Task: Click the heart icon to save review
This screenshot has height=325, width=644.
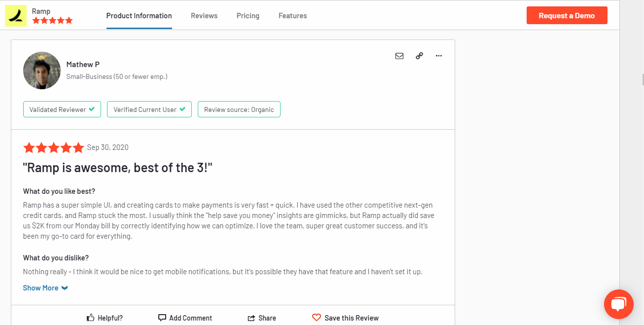Action: pyautogui.click(x=317, y=318)
